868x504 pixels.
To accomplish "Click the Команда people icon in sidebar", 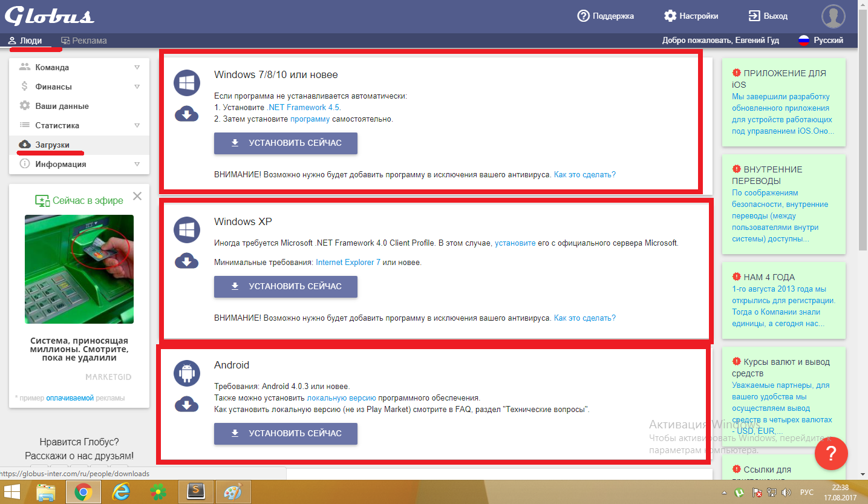I will pyautogui.click(x=25, y=67).
